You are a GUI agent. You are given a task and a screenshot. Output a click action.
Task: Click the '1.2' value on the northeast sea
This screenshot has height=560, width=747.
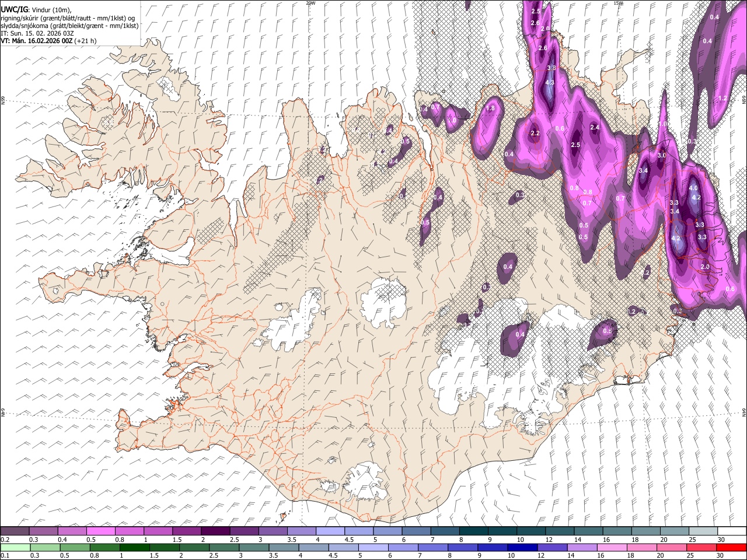point(722,99)
